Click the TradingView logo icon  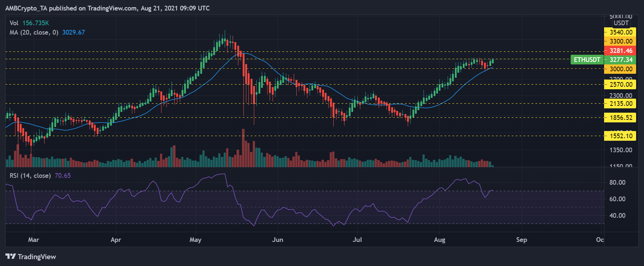[x=10, y=256]
